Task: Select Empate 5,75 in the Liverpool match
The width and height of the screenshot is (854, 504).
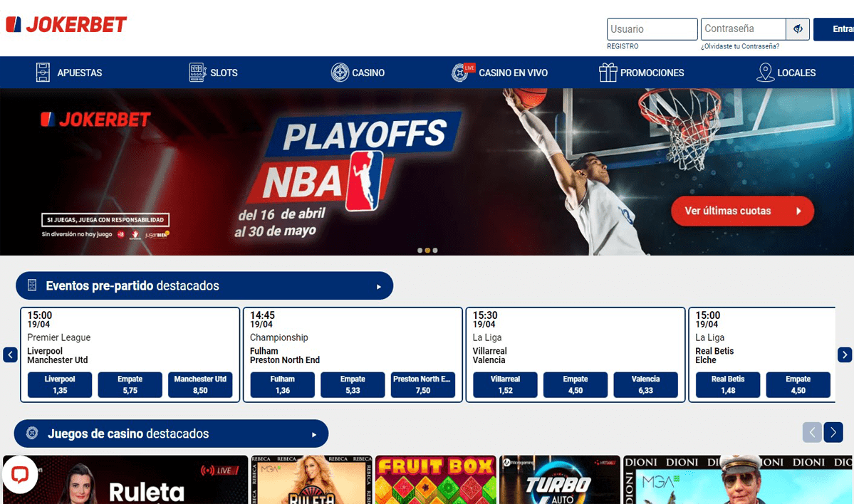Action: 130,385
